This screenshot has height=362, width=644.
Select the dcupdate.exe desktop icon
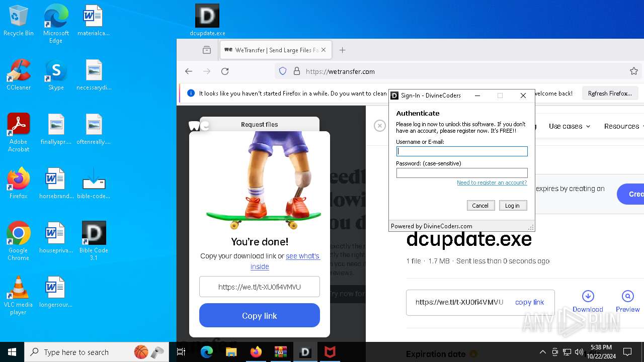207,21
